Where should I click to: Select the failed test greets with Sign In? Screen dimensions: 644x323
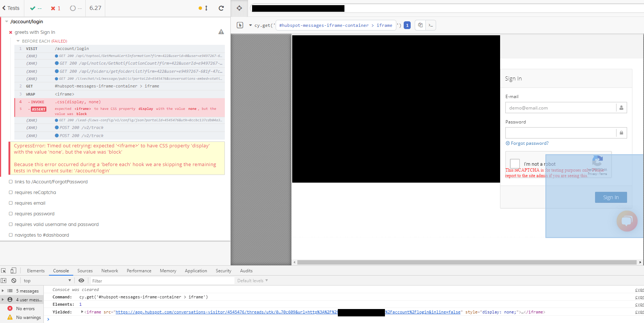35,32
